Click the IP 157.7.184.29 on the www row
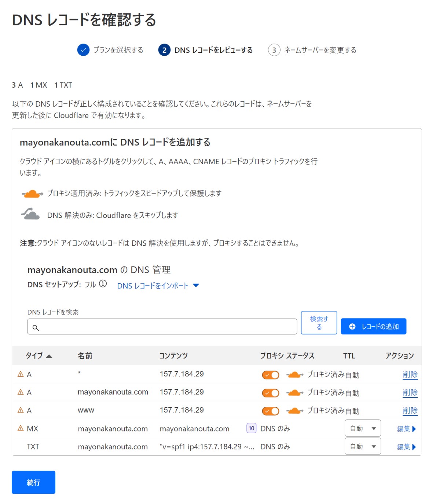This screenshot has height=504, width=440. tap(181, 410)
